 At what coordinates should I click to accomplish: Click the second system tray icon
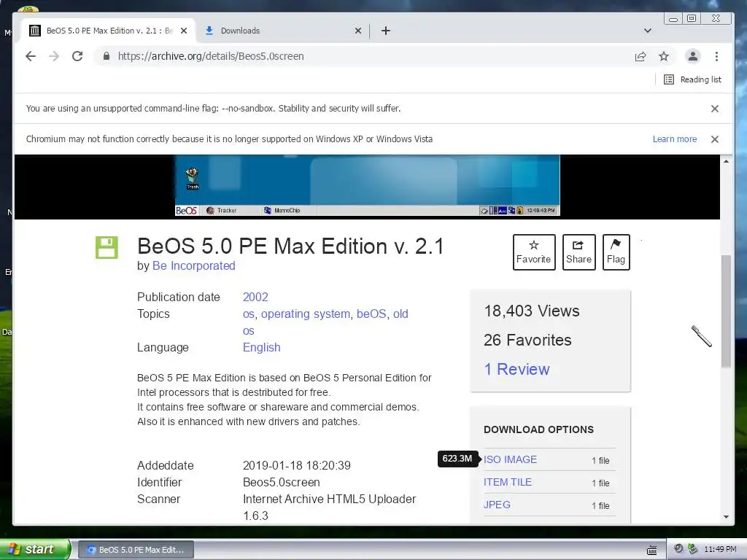click(x=692, y=549)
